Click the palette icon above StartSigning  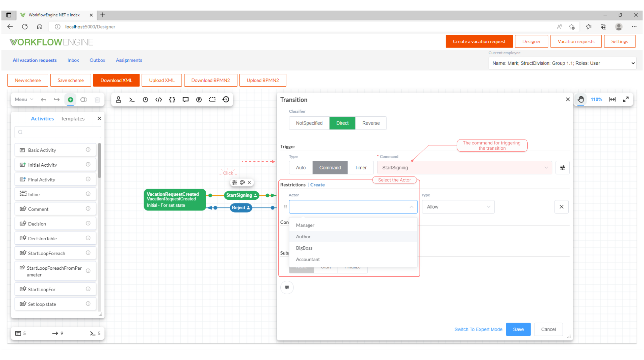click(242, 182)
